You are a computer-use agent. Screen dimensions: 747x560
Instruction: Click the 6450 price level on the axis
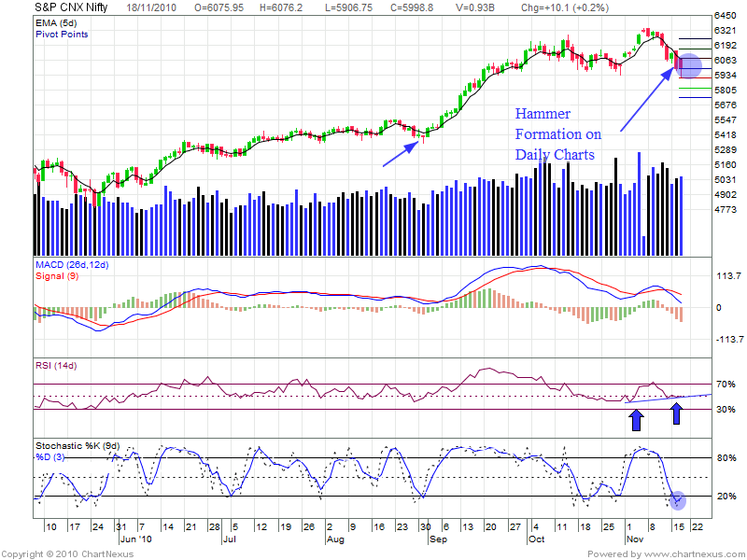pos(726,16)
